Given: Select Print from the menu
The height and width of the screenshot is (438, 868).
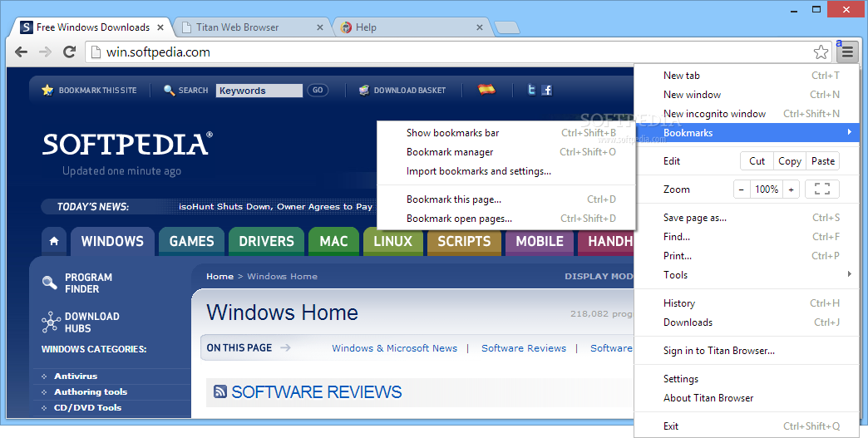Looking at the screenshot, I should point(747,256).
